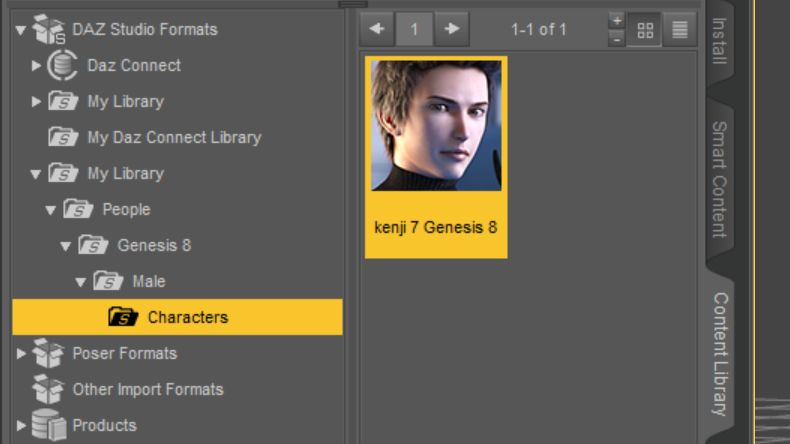Expand the first My Library node
This screenshot has width=790, height=444.
[36, 101]
